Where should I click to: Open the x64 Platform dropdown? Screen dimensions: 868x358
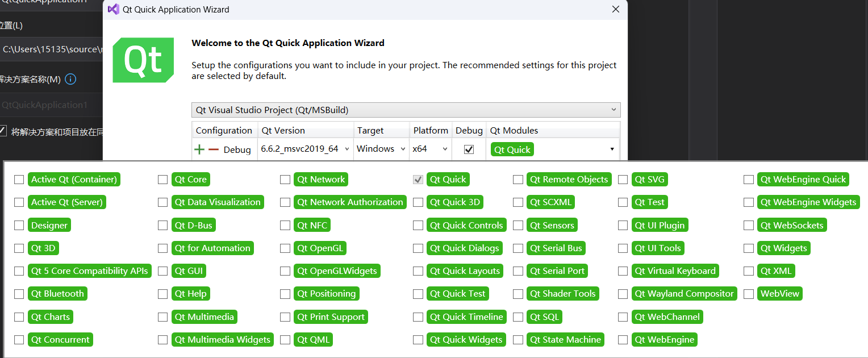[x=430, y=149]
